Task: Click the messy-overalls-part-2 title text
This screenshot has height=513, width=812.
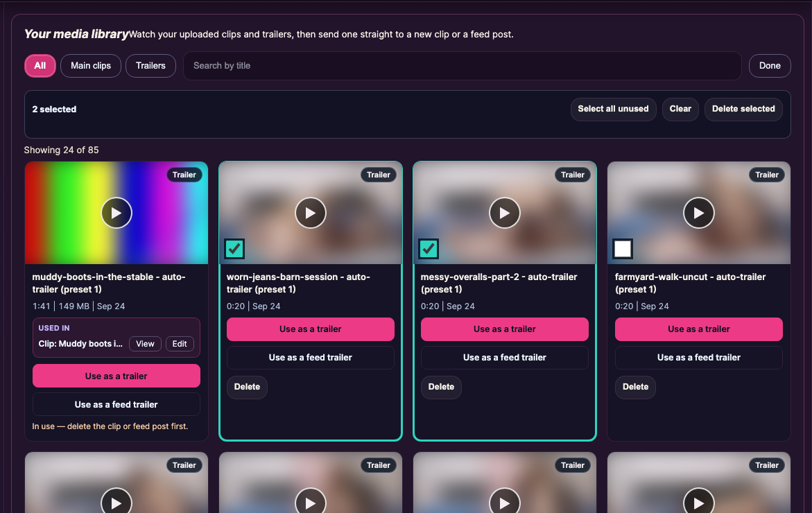Action: pyautogui.click(x=499, y=283)
